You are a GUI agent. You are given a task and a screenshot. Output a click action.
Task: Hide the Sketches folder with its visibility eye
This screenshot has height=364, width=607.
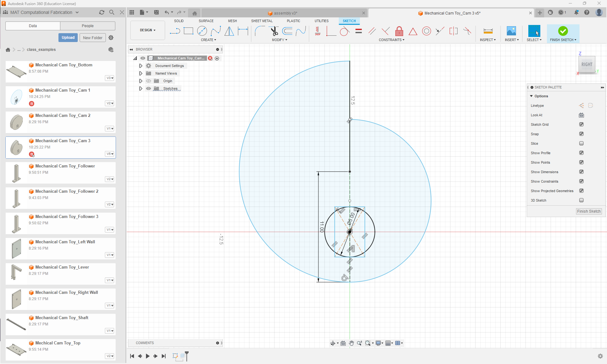pos(149,88)
